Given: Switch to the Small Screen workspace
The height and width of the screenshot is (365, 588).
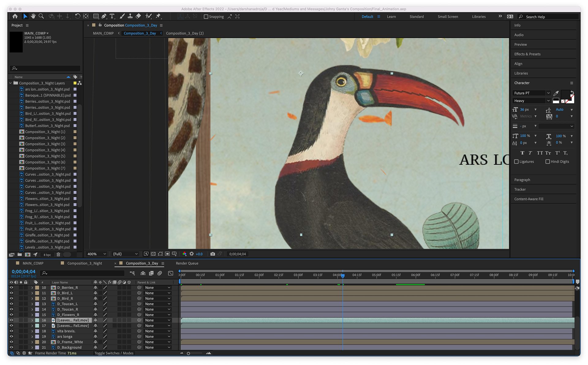Looking at the screenshot, I should [x=448, y=17].
